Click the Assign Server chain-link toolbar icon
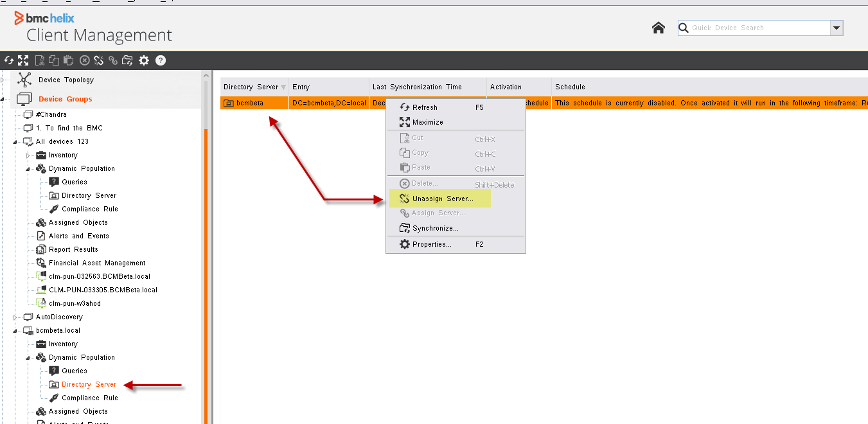Viewport: 868px width, 424px height. [x=113, y=60]
